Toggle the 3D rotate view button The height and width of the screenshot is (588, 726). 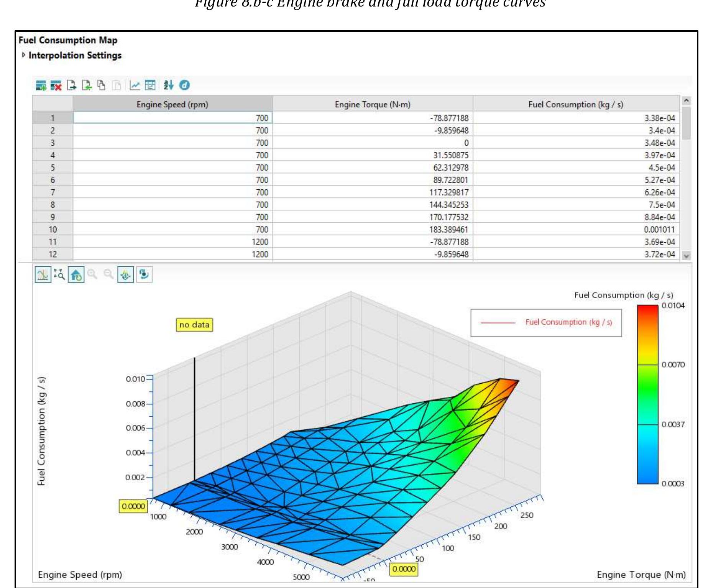(x=144, y=274)
